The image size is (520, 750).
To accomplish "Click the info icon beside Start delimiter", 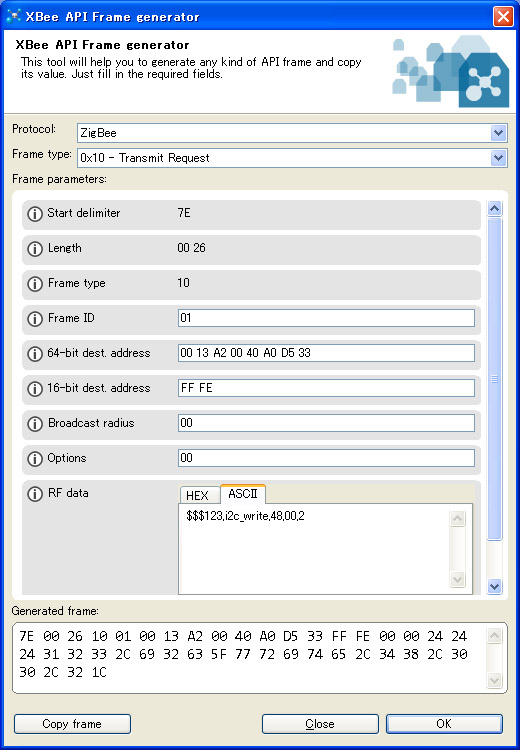I will point(34,214).
